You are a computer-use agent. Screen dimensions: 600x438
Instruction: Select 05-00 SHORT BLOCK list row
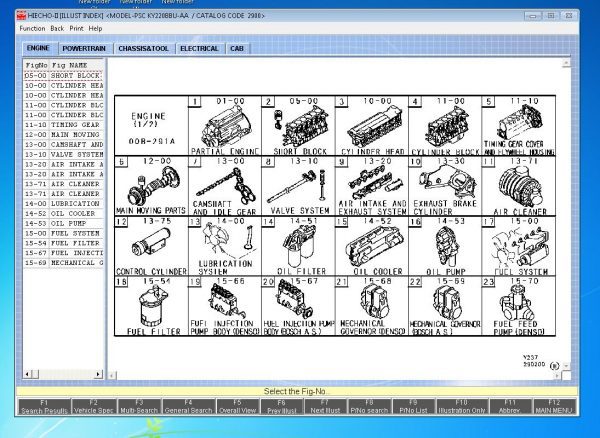[64, 76]
